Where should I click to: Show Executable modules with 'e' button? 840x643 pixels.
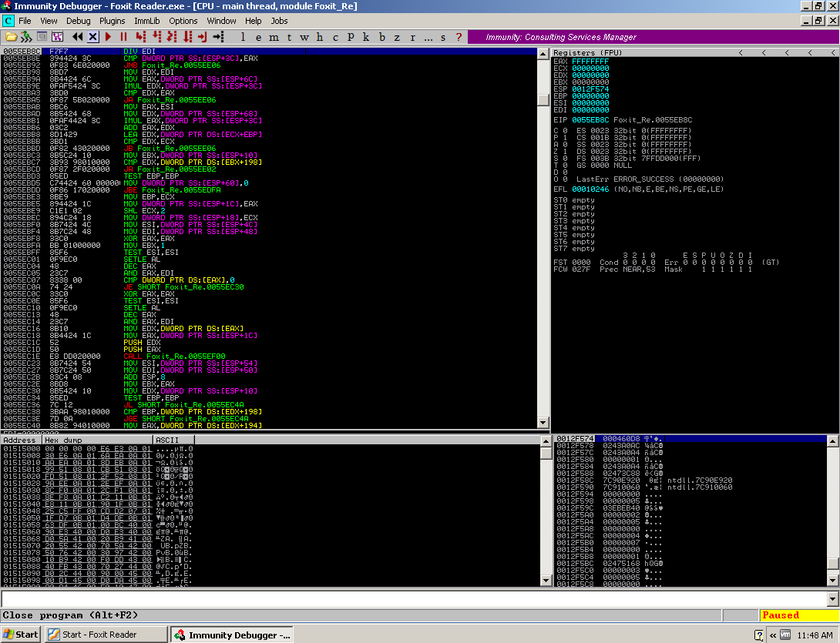(258, 37)
